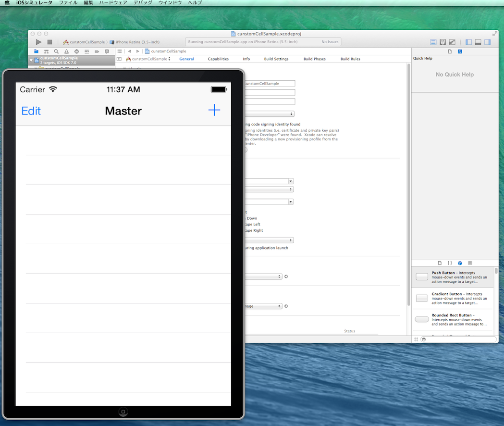This screenshot has height=426, width=504.
Task: Switch to the Build Rules tab
Action: 350,59
